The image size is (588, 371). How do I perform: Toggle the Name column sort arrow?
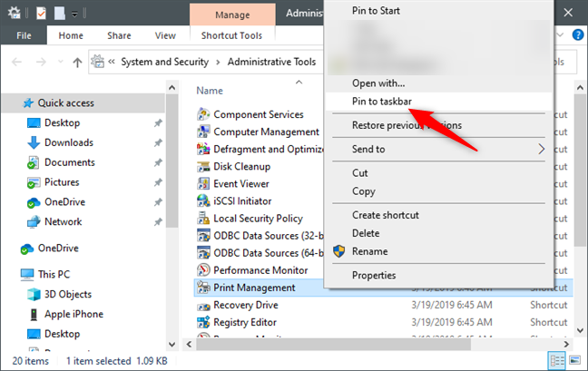tap(299, 82)
